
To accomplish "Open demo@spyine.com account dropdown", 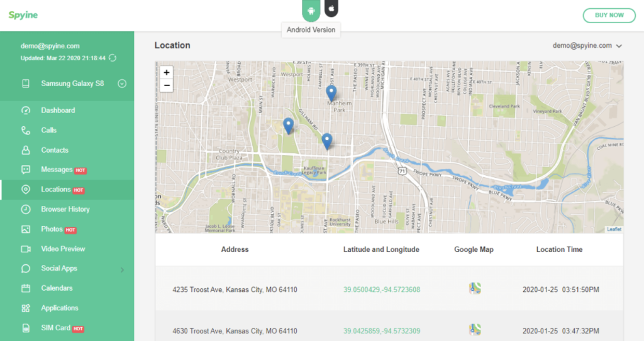I will coord(587,46).
